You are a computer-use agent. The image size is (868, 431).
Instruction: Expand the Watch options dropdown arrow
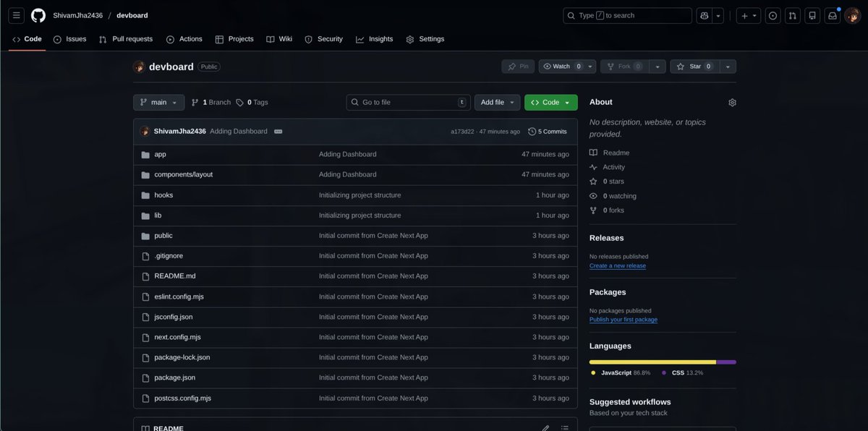pyautogui.click(x=590, y=67)
